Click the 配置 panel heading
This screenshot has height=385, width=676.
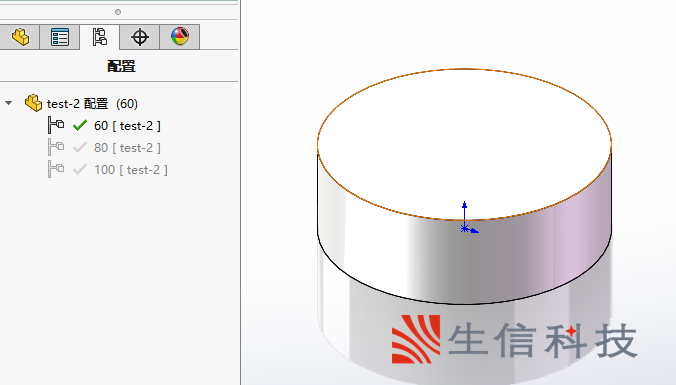(x=121, y=66)
